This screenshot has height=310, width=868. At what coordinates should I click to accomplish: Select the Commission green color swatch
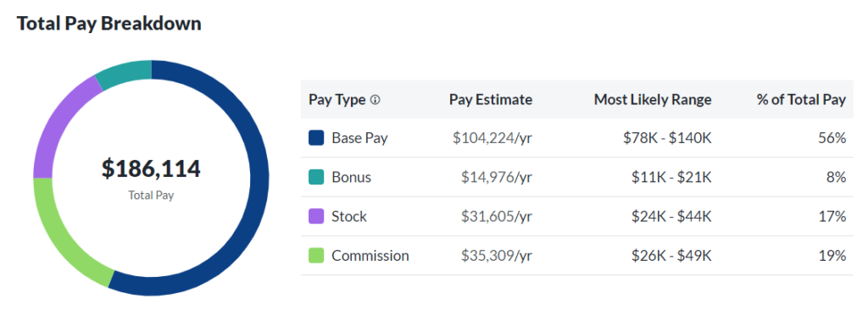pyautogui.click(x=316, y=256)
